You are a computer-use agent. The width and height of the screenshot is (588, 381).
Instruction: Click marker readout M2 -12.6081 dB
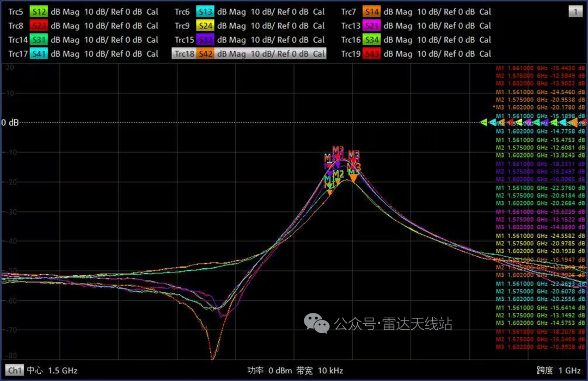[x=540, y=148]
